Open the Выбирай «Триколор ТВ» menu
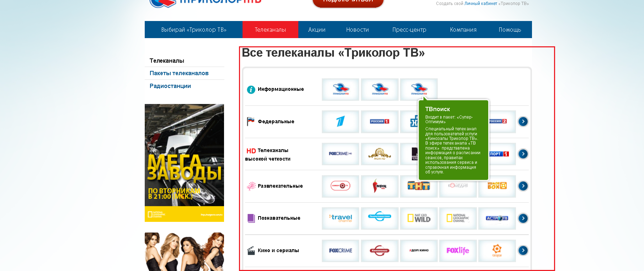Screen dimensions: 644x271 (x=194, y=30)
